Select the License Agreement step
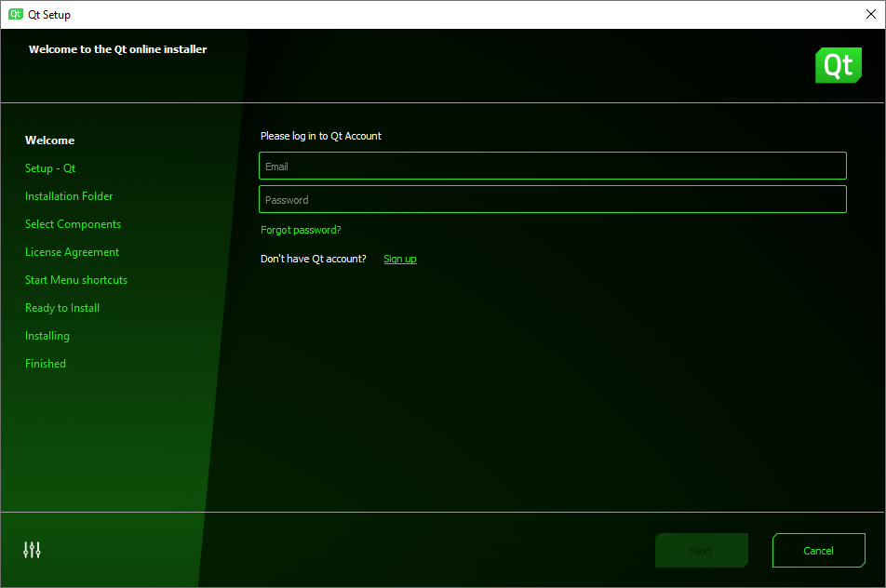 click(x=72, y=252)
